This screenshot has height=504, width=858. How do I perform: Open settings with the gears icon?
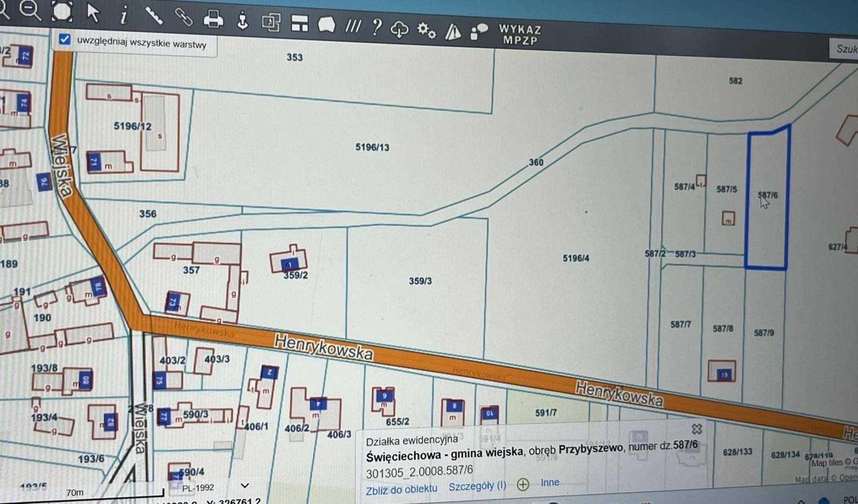(427, 31)
